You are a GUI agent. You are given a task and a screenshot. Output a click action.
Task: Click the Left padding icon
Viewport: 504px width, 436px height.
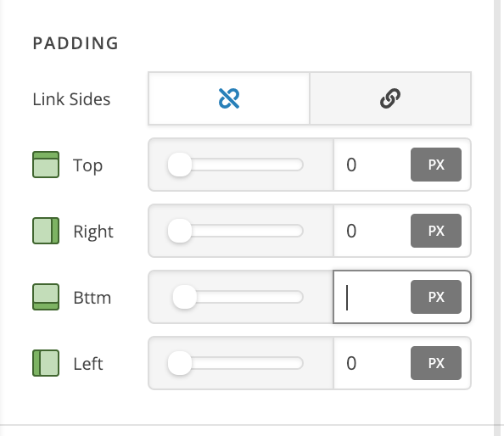coord(46,363)
